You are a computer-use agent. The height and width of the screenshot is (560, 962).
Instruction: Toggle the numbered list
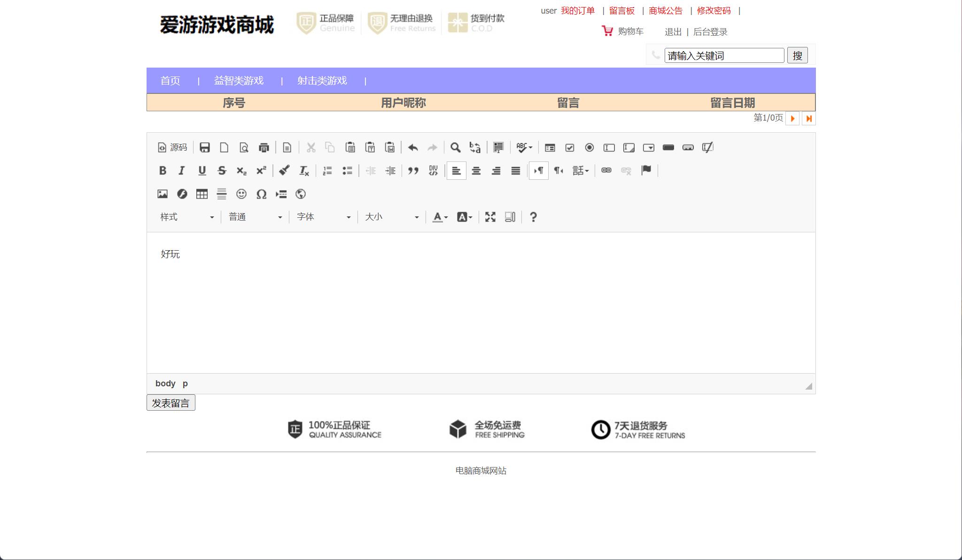(327, 170)
